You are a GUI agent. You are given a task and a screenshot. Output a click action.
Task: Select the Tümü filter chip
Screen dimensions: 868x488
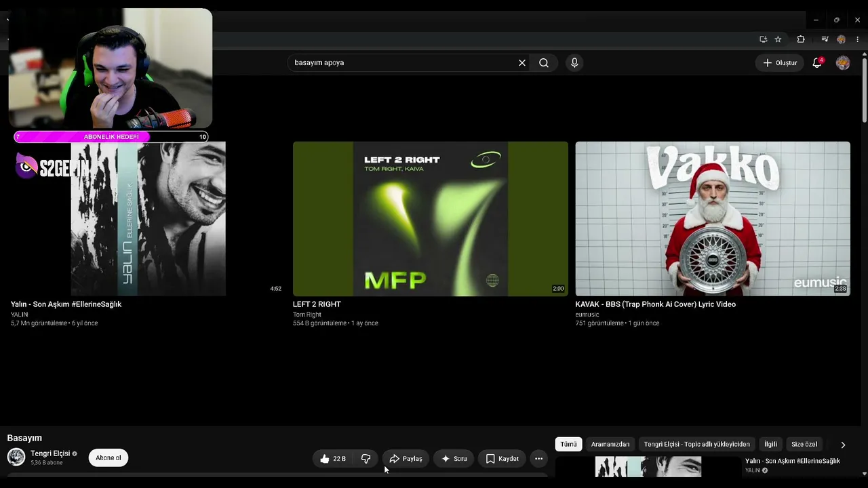(x=568, y=444)
